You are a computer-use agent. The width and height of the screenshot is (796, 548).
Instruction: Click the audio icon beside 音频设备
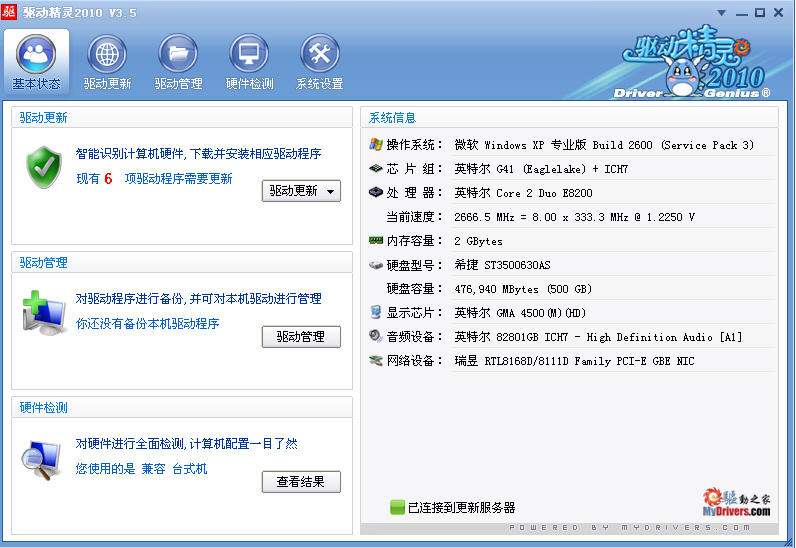[376, 336]
